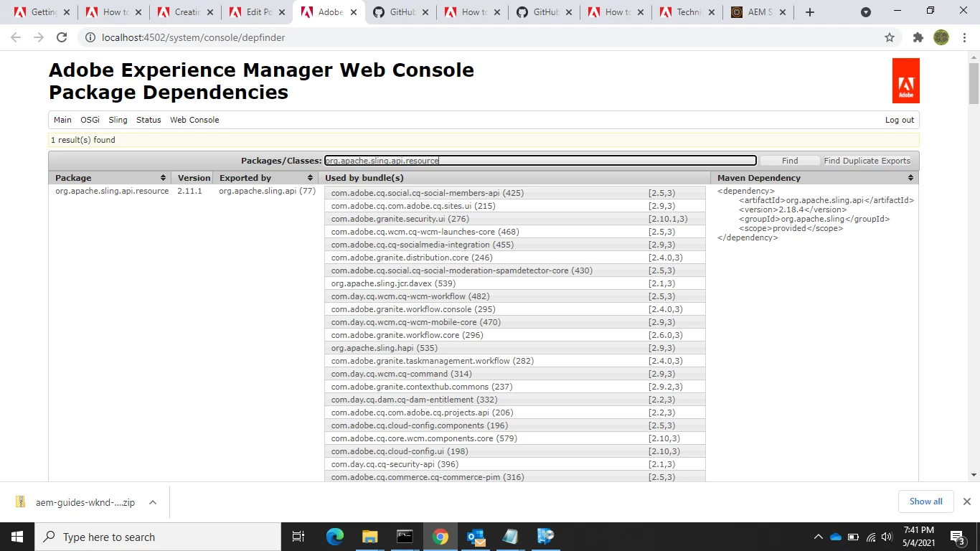
Task: Click the Log out link
Action: (900, 120)
